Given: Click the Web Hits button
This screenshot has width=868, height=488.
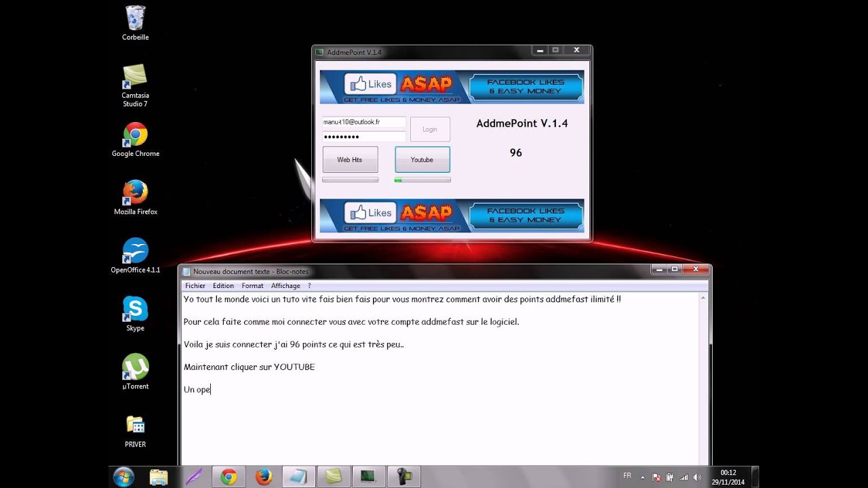Looking at the screenshot, I should (x=350, y=159).
